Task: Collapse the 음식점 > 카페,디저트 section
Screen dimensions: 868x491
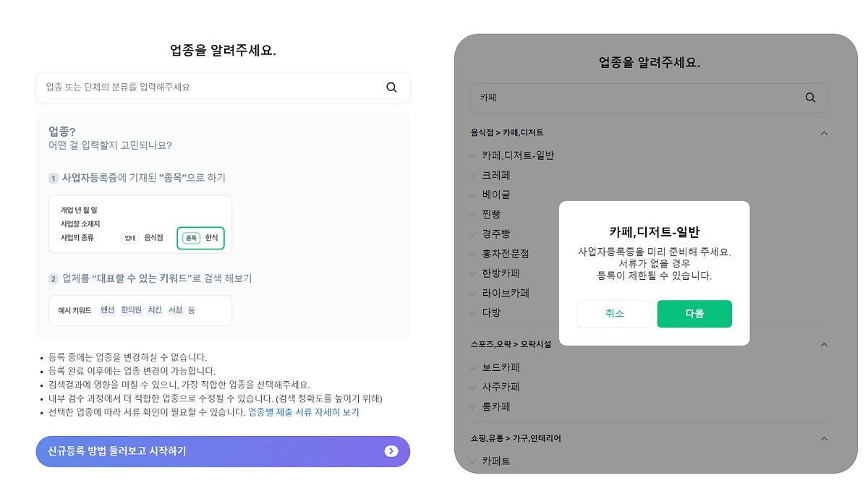Action: click(823, 133)
